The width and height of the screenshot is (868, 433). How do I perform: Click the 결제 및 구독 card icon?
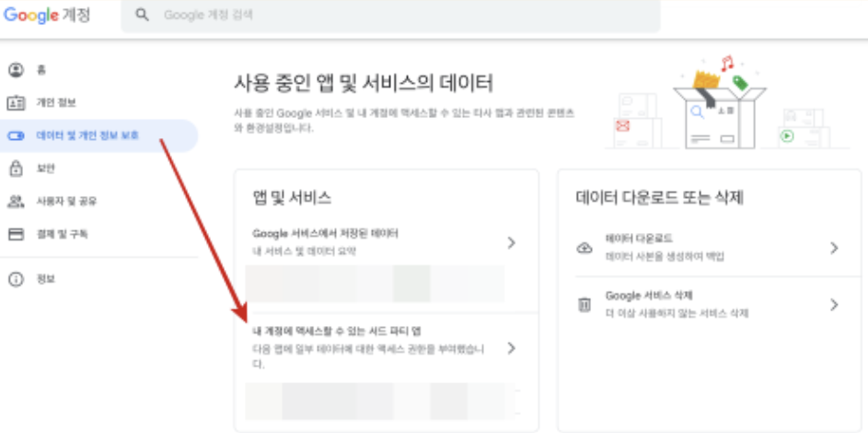coord(16,234)
